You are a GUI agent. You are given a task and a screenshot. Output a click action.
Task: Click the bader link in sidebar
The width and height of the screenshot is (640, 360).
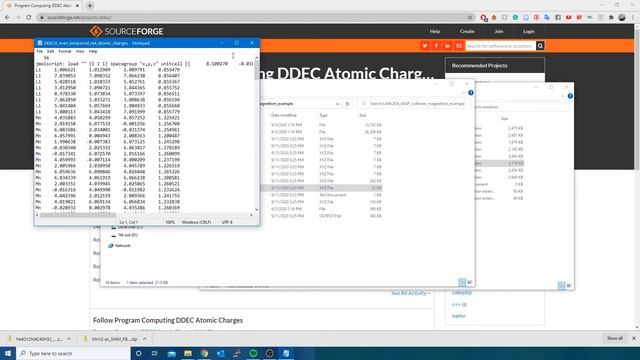click(x=458, y=316)
